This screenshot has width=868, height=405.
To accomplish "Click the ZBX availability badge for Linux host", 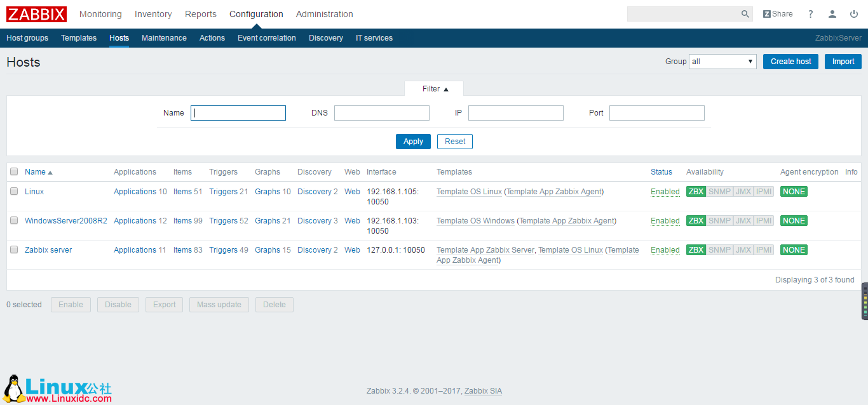I will 696,191.
